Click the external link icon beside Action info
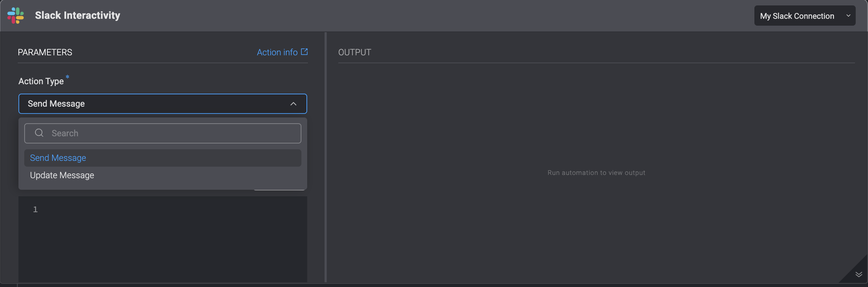This screenshot has width=868, height=287. (x=304, y=52)
